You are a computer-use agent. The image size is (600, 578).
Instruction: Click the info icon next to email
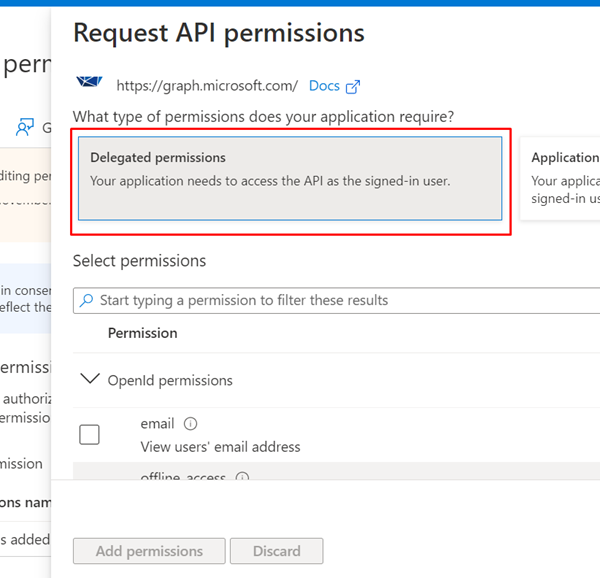190,424
